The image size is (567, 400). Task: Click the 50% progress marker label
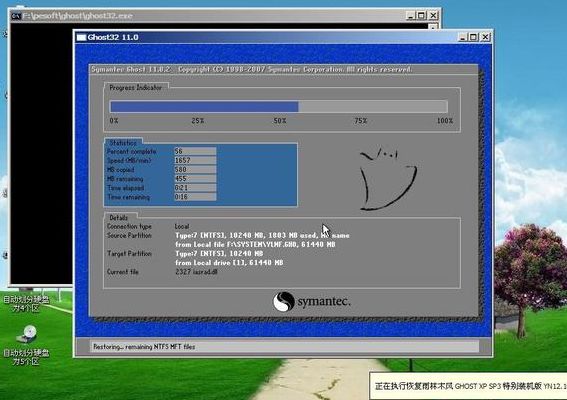(280, 121)
